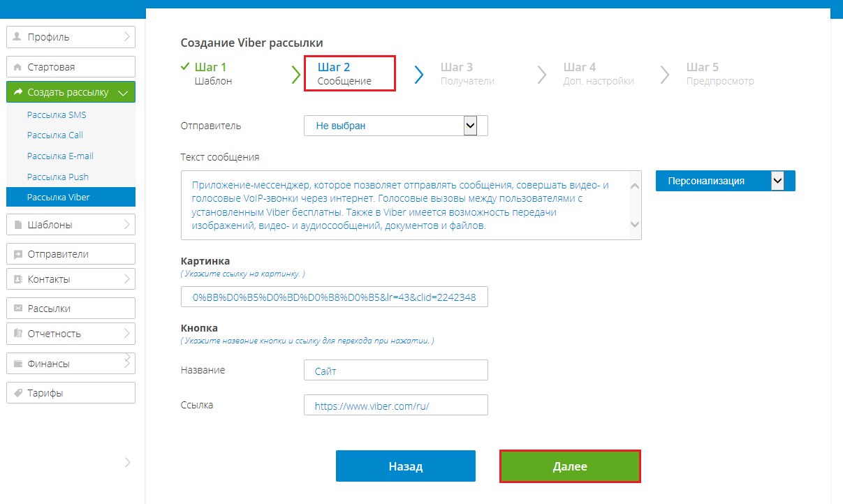This screenshot has height=504, width=843.
Task: Collapse the Создать рассылку section chevron
Action: (x=123, y=92)
